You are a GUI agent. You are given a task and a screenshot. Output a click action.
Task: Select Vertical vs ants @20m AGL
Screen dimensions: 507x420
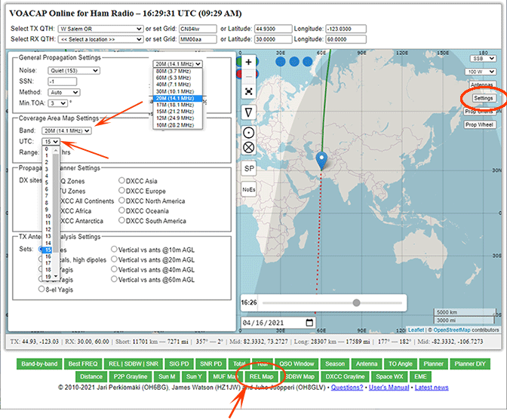coord(114,259)
